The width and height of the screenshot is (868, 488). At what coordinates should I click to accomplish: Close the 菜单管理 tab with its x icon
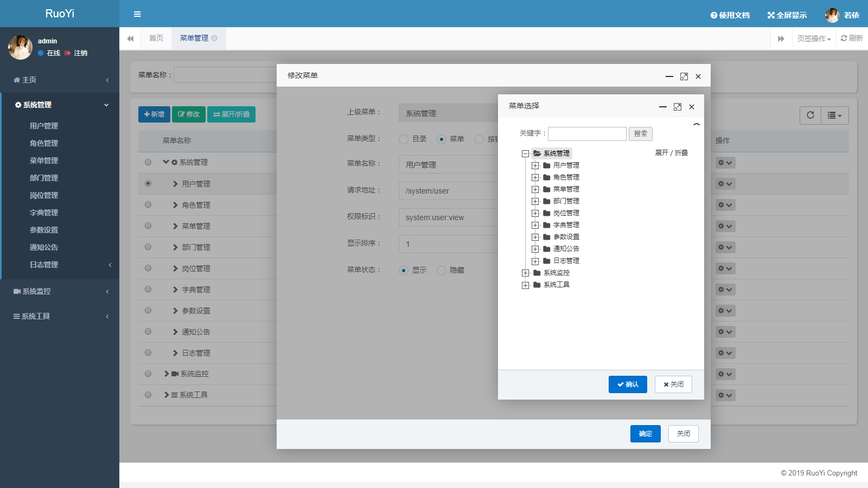[x=215, y=38]
